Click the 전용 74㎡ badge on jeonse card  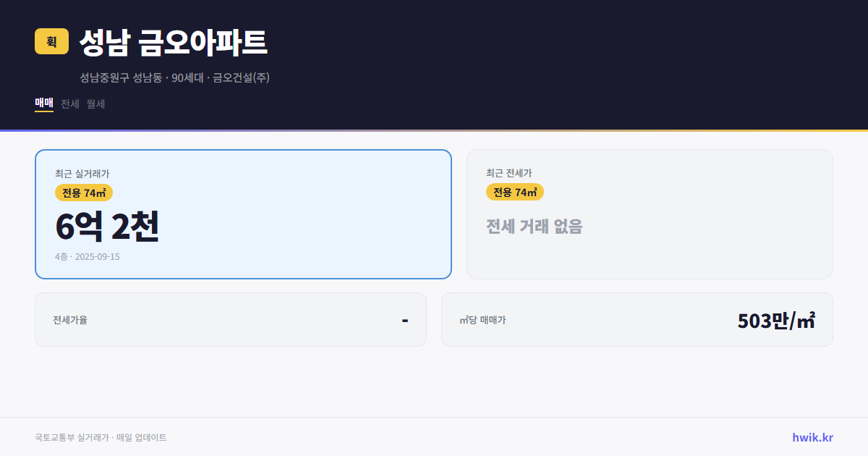click(x=515, y=192)
